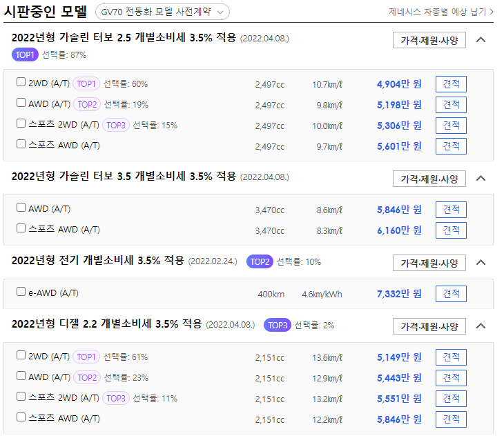
Task: Click 견적 for the 5,601만 원 trim
Action: 451,146
